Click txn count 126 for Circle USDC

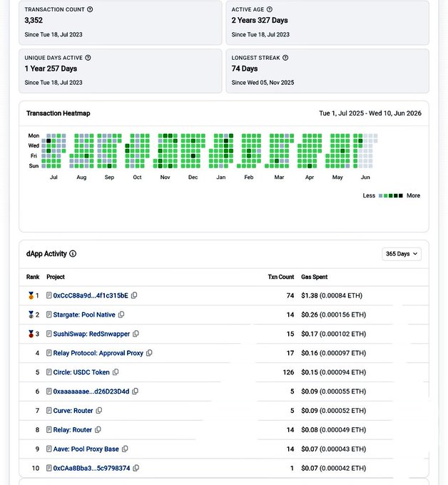[288, 372]
